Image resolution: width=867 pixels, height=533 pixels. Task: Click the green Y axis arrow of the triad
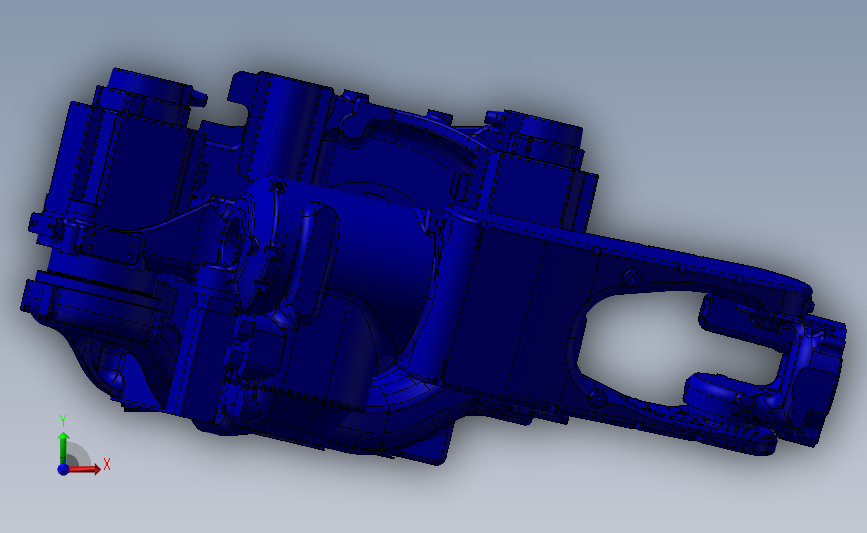coord(63,446)
